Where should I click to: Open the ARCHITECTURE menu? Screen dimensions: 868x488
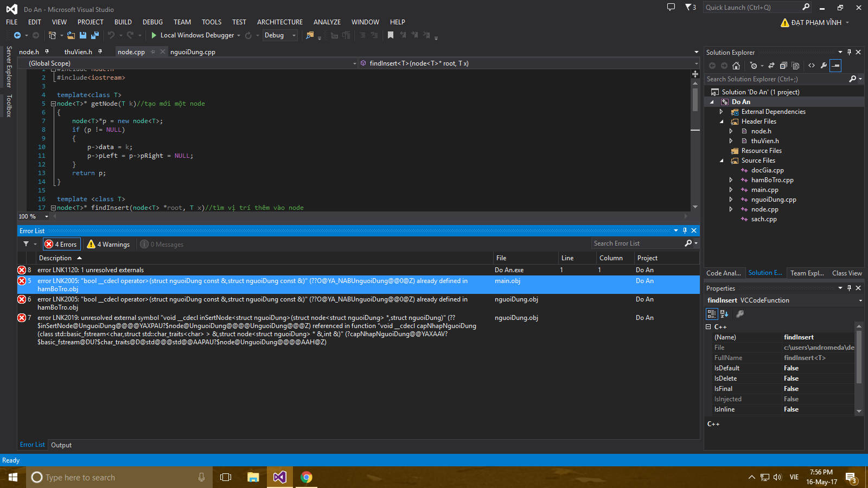[x=280, y=22]
